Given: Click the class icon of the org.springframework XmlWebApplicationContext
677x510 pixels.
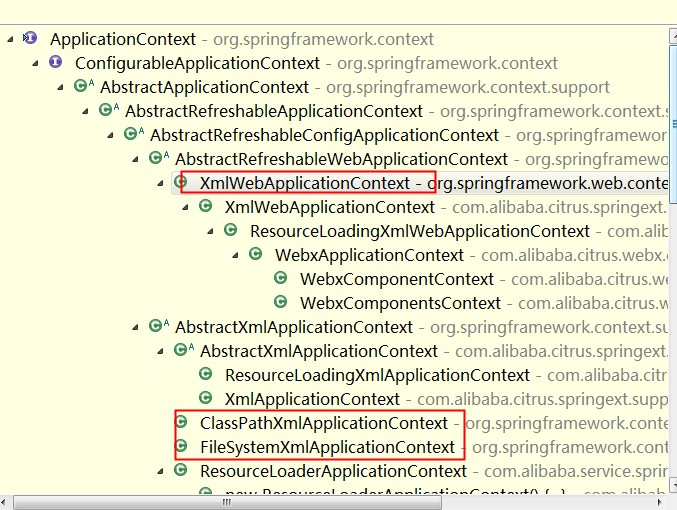Looking at the screenshot, I should pyautogui.click(x=180, y=182).
